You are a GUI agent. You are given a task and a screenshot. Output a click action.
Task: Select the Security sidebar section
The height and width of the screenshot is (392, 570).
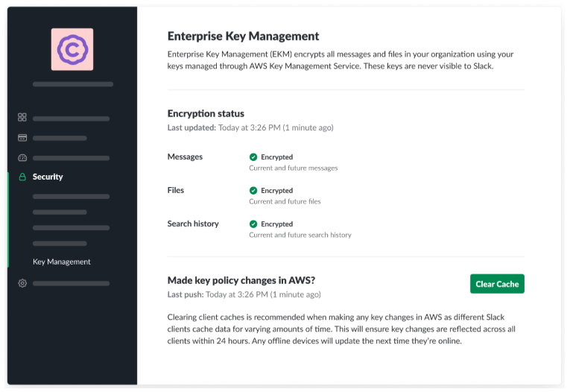(48, 177)
